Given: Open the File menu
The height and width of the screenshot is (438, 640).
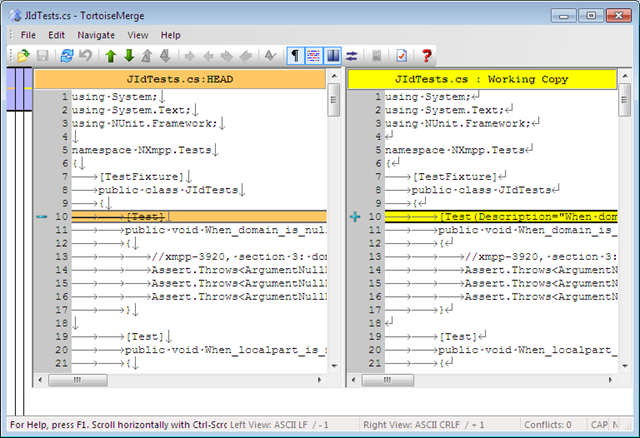Looking at the screenshot, I should pos(28,35).
